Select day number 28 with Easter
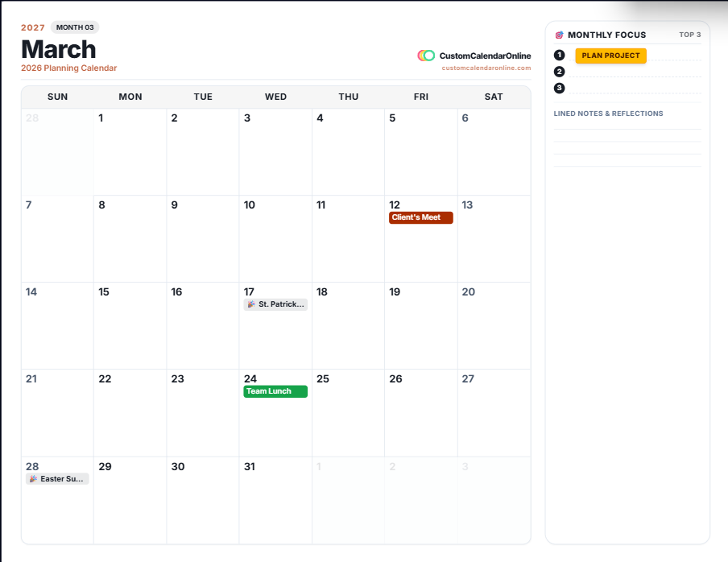 pos(32,466)
